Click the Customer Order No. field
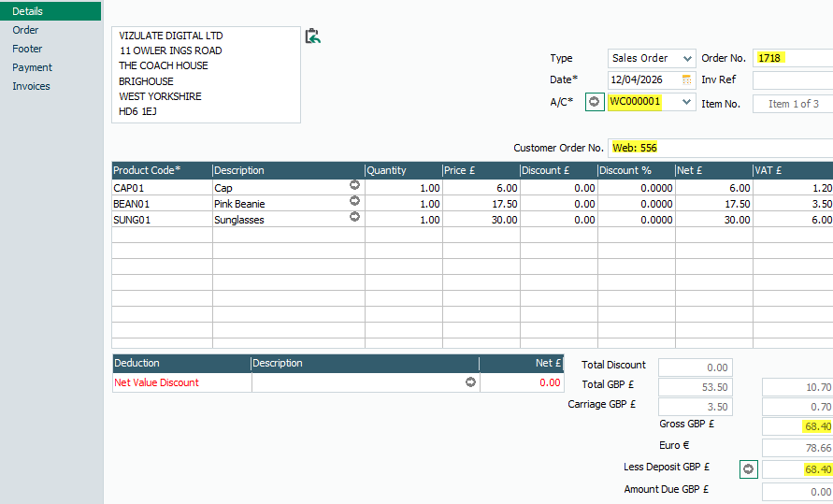This screenshot has width=833, height=504. [720, 148]
